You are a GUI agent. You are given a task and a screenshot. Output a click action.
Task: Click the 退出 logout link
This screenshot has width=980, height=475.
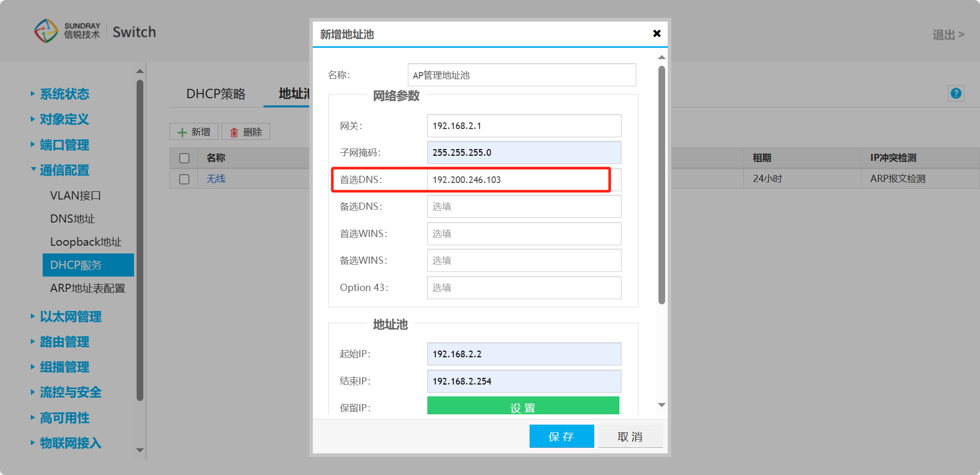point(948,34)
